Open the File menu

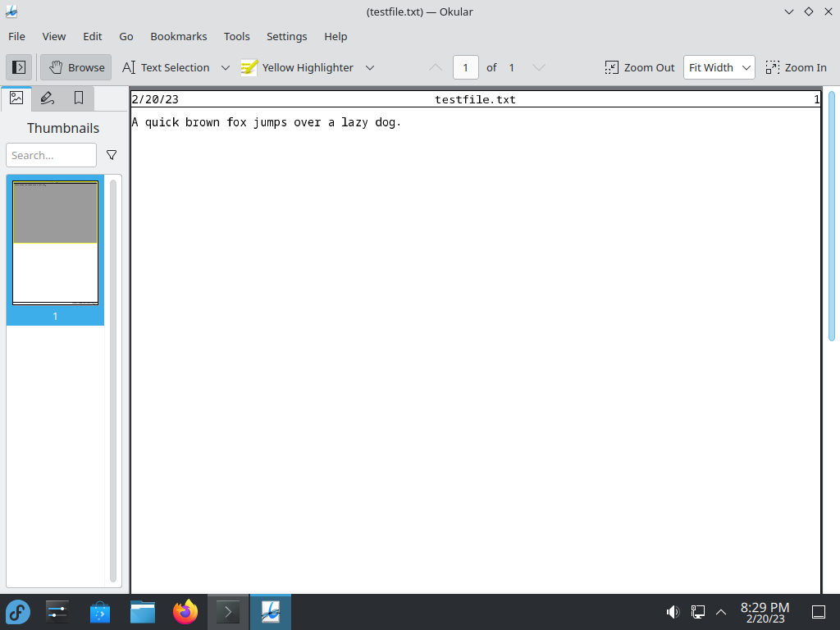click(16, 36)
